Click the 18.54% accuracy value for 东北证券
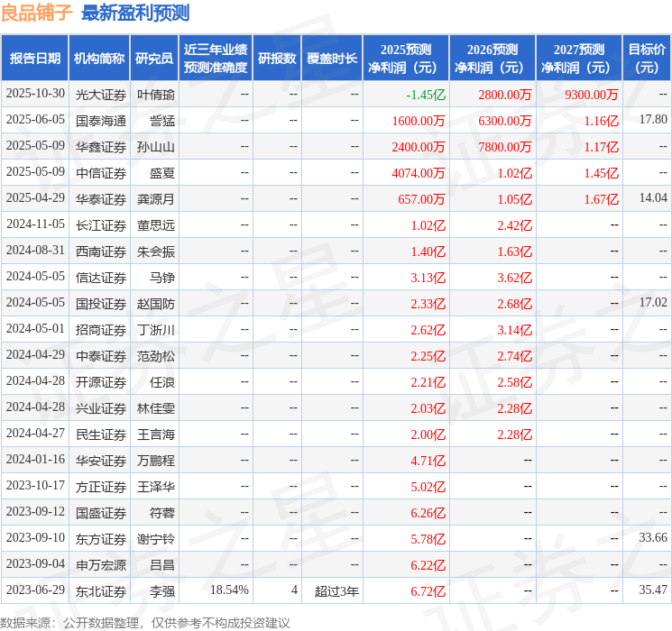 click(x=229, y=590)
